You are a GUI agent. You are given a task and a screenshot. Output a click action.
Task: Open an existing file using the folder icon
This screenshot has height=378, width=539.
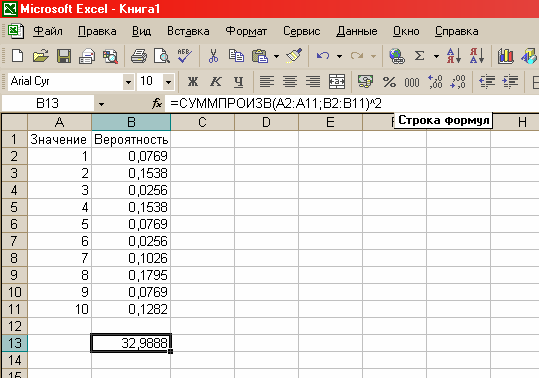[x=41, y=56]
